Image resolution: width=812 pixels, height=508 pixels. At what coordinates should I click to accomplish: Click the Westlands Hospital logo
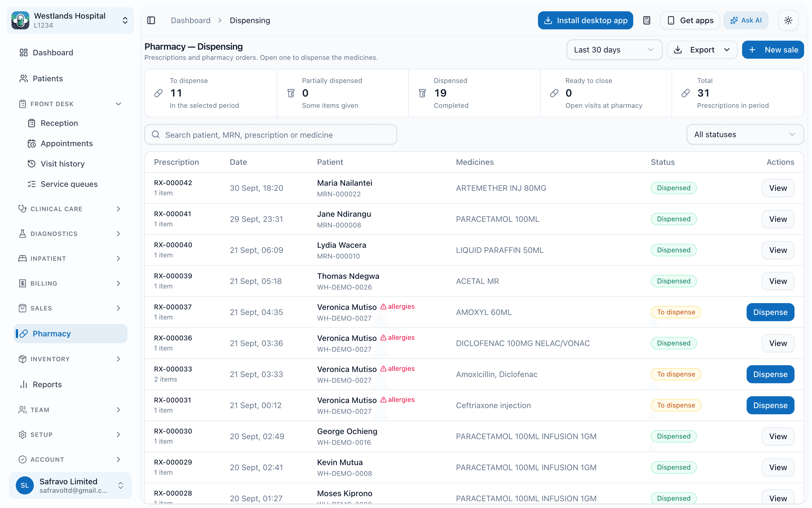(x=21, y=21)
